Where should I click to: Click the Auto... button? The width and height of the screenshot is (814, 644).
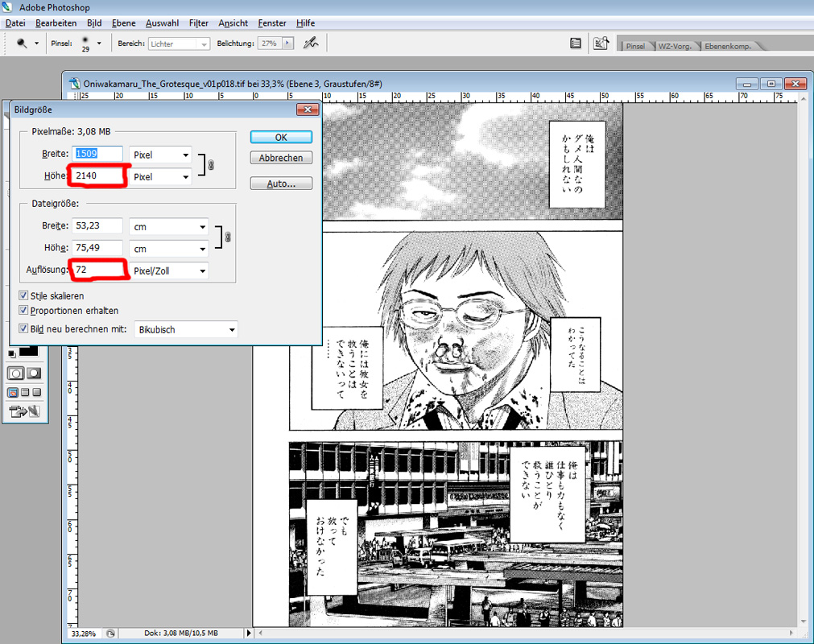click(281, 184)
